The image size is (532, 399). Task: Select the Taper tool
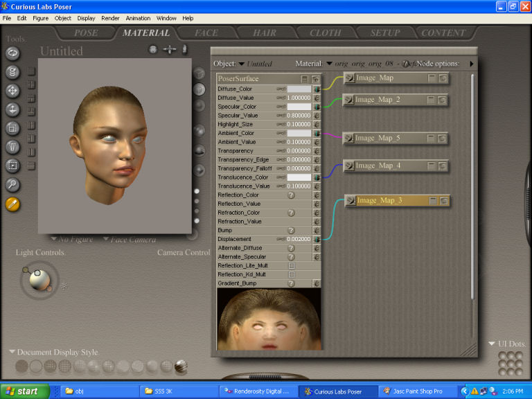pos(12,147)
